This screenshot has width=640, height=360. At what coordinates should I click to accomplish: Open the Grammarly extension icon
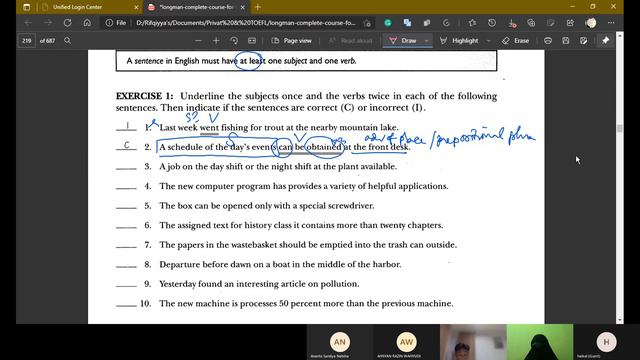tap(388, 23)
